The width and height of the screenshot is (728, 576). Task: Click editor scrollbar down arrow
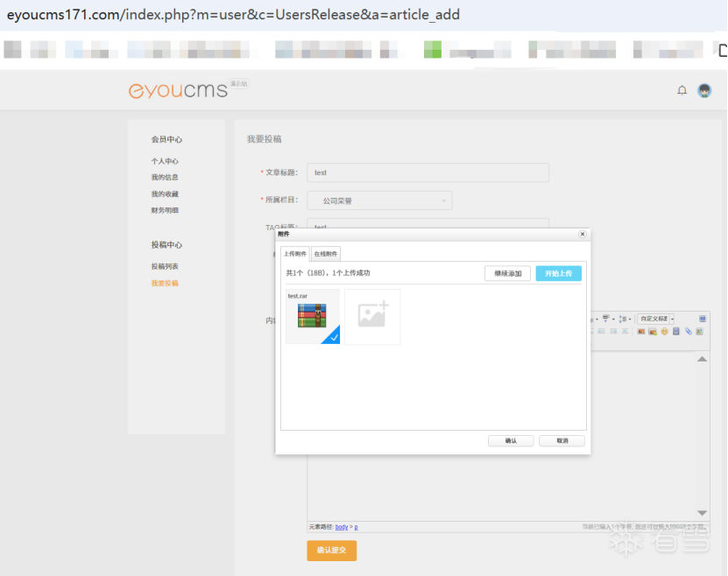(x=702, y=512)
